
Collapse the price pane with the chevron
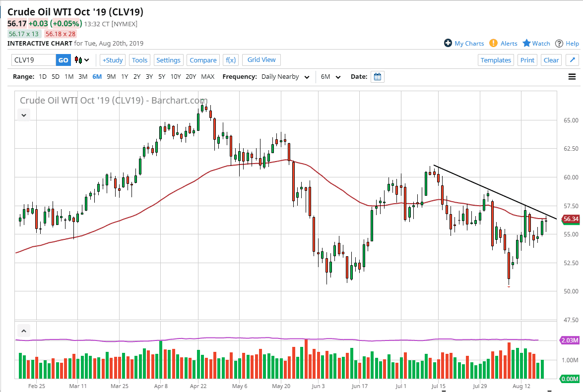pyautogui.click(x=24, y=114)
